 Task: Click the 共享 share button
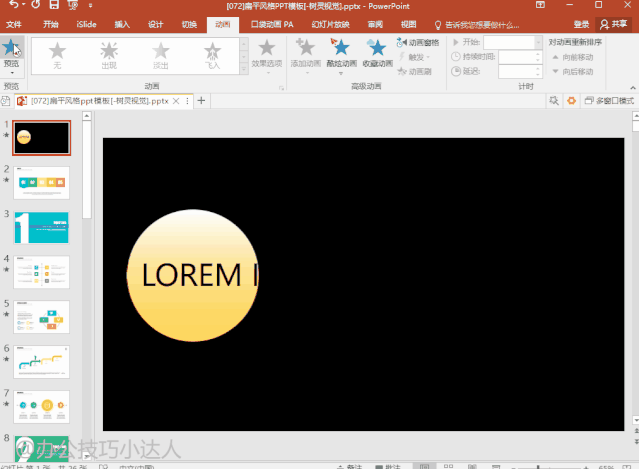tap(613, 23)
